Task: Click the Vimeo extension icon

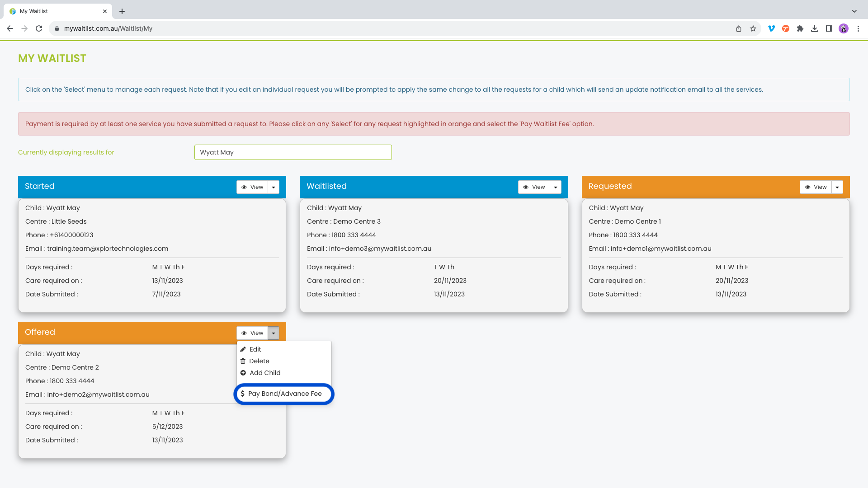Action: pyautogui.click(x=771, y=28)
